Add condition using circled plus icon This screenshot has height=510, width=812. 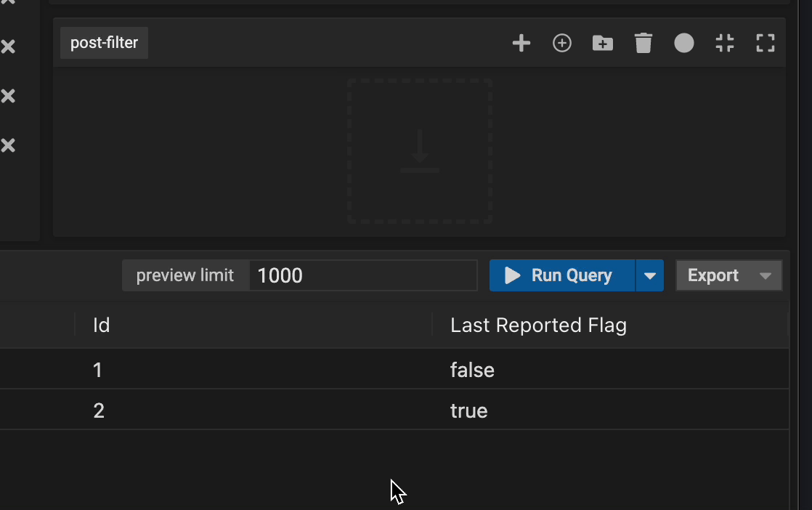coord(562,43)
